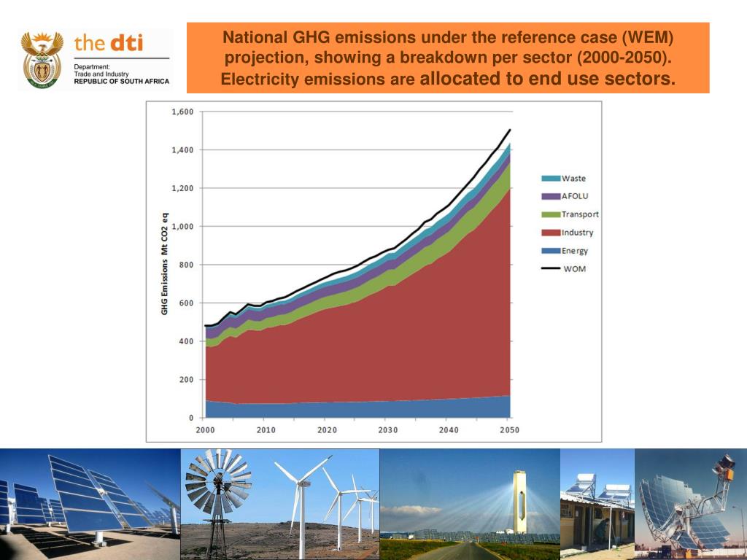
Task: Click the 'AFOLU' legend label
Action: click(575, 196)
